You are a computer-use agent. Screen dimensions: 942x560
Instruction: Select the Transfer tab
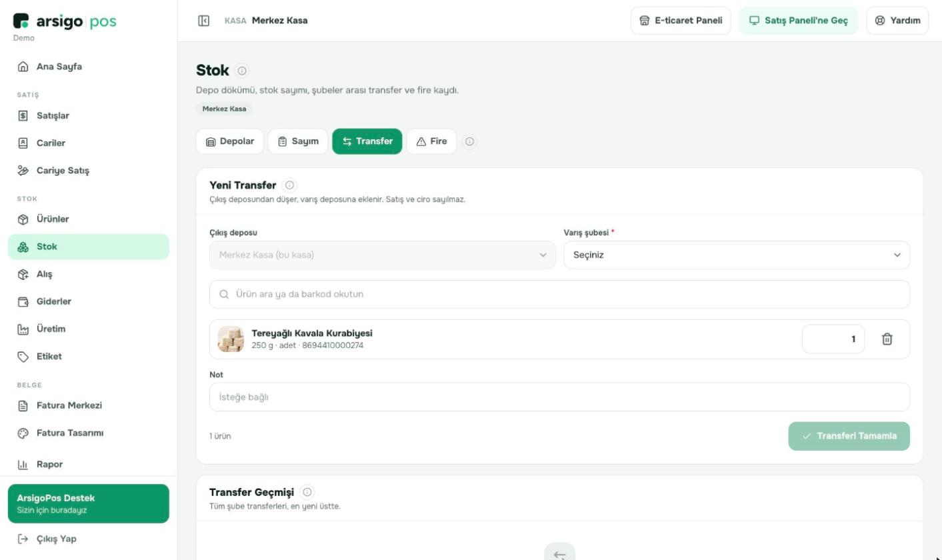click(x=367, y=141)
